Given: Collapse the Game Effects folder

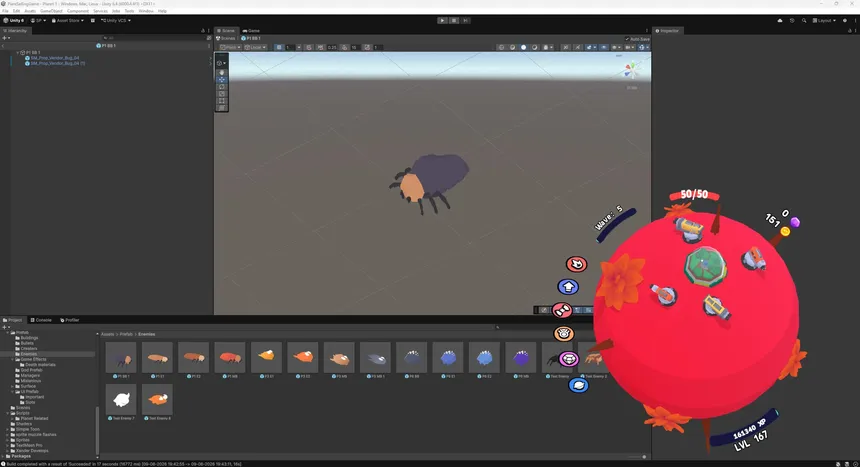Looking at the screenshot, I should click(x=13, y=359).
